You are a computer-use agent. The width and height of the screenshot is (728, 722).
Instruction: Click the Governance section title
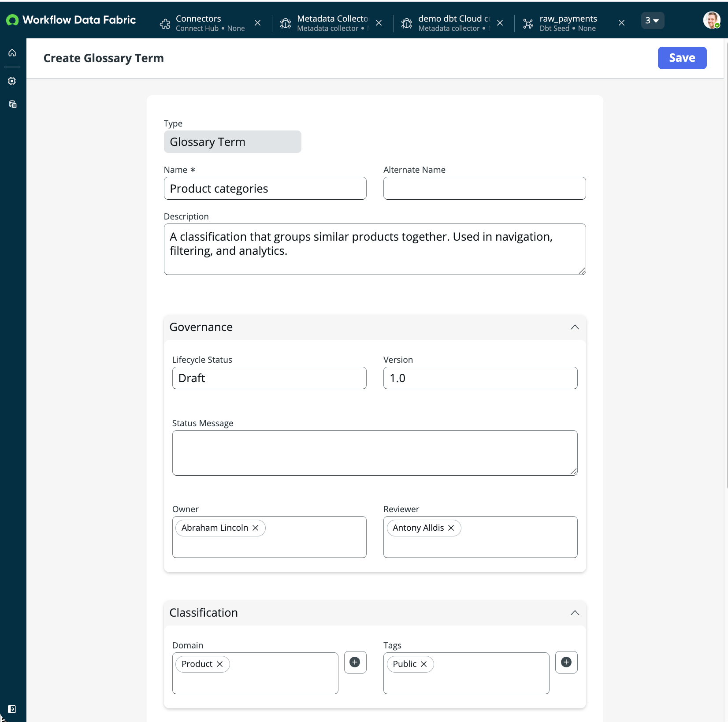click(x=201, y=327)
